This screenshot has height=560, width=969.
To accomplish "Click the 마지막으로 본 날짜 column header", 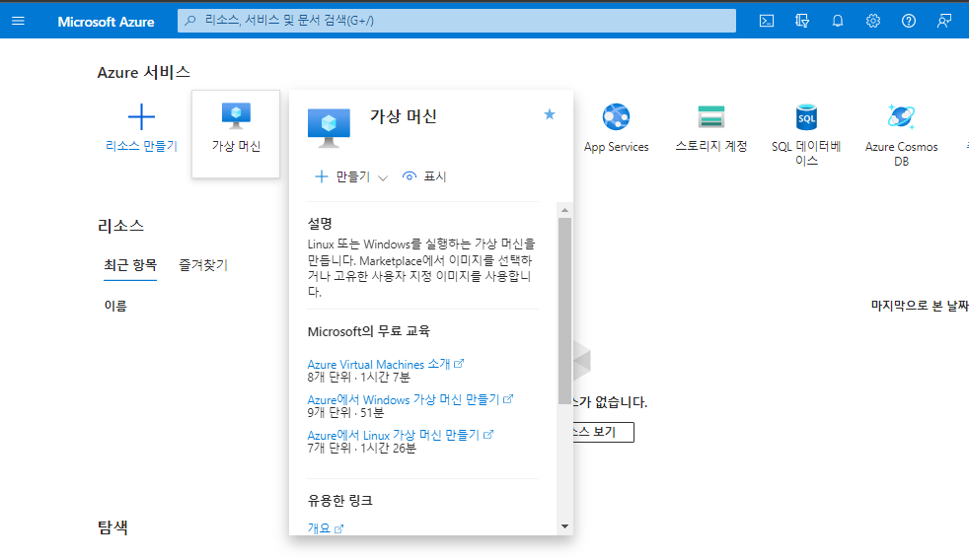I will (x=920, y=306).
